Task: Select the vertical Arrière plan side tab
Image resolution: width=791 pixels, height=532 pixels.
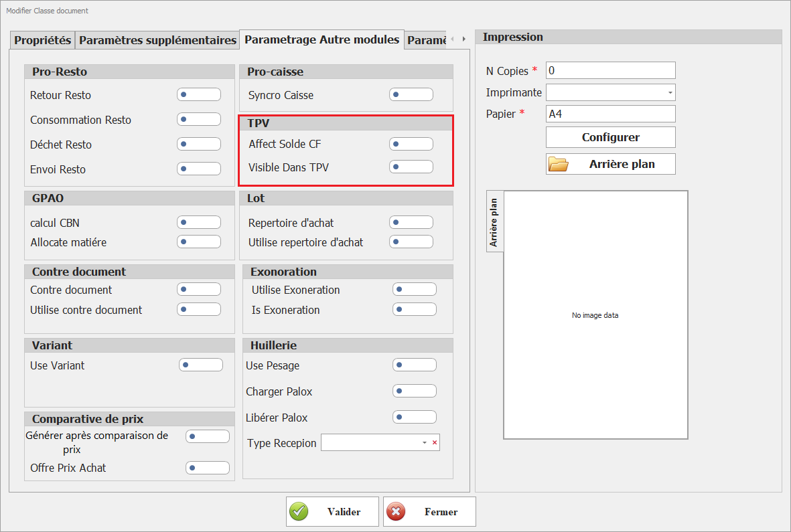Action: click(494, 222)
